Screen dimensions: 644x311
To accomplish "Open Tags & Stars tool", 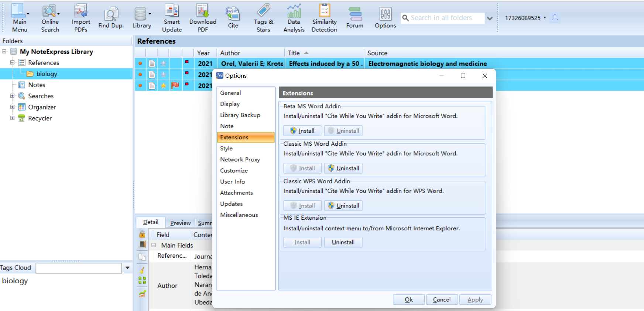I will click(x=263, y=18).
